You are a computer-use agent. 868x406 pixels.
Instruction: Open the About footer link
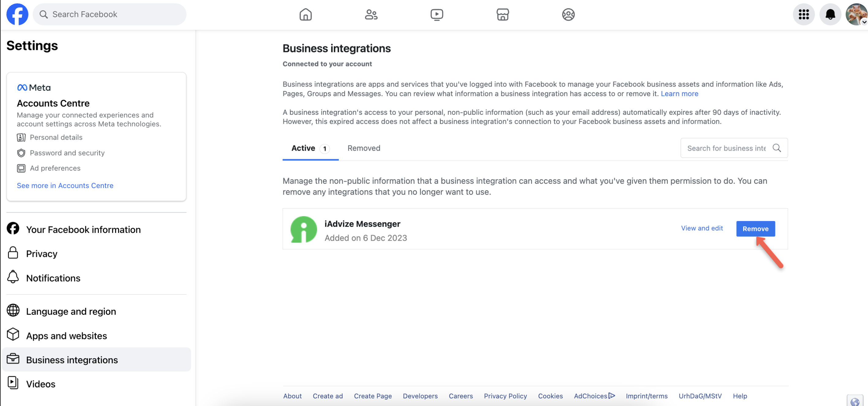292,396
